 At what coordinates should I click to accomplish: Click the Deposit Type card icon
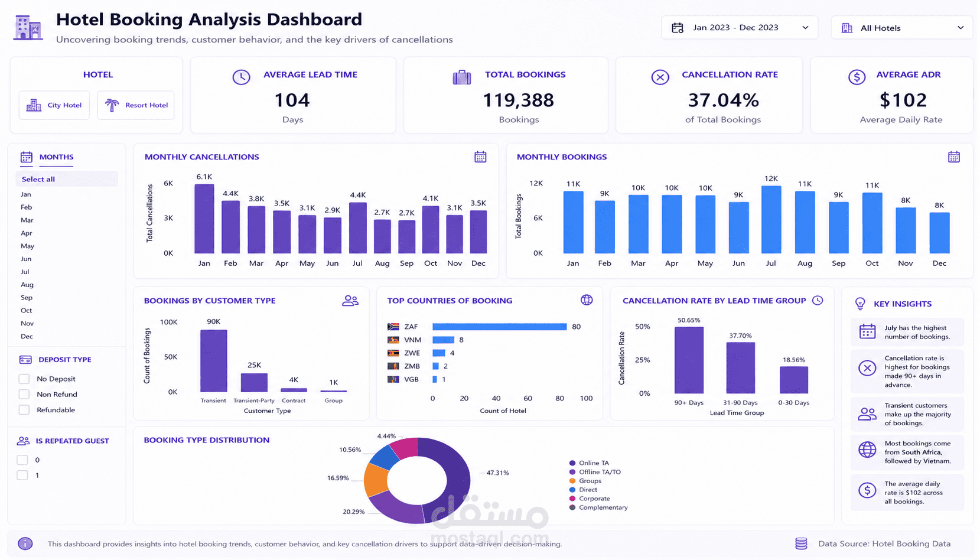click(x=25, y=360)
